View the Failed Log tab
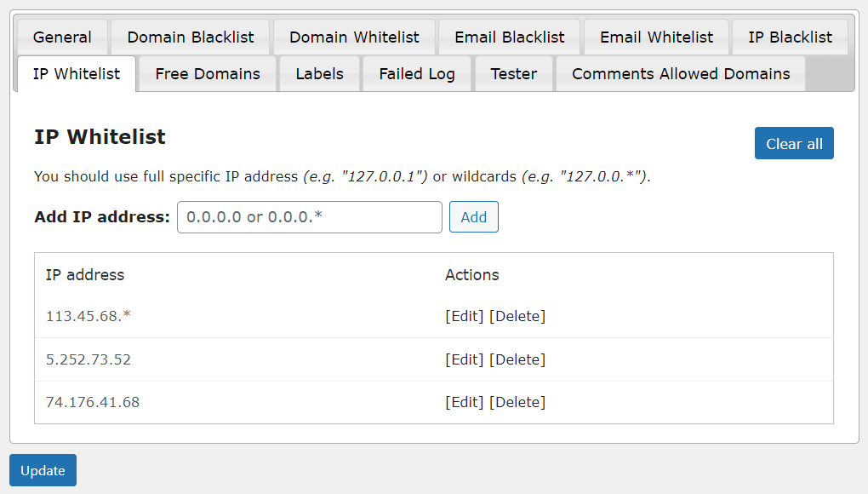The image size is (868, 494). click(417, 74)
